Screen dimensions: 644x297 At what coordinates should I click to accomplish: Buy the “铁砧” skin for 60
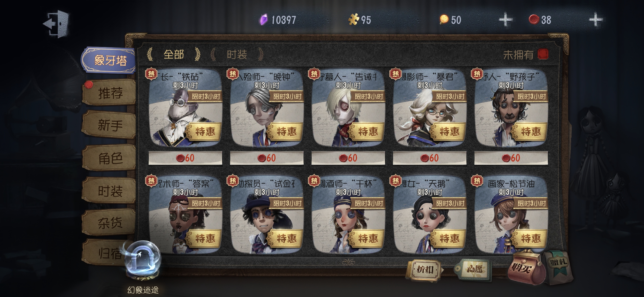click(x=185, y=158)
